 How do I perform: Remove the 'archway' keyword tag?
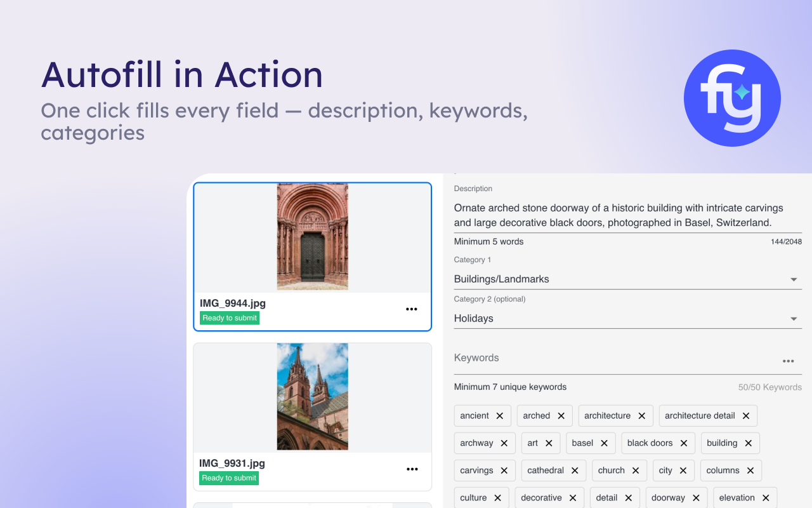pyautogui.click(x=504, y=443)
